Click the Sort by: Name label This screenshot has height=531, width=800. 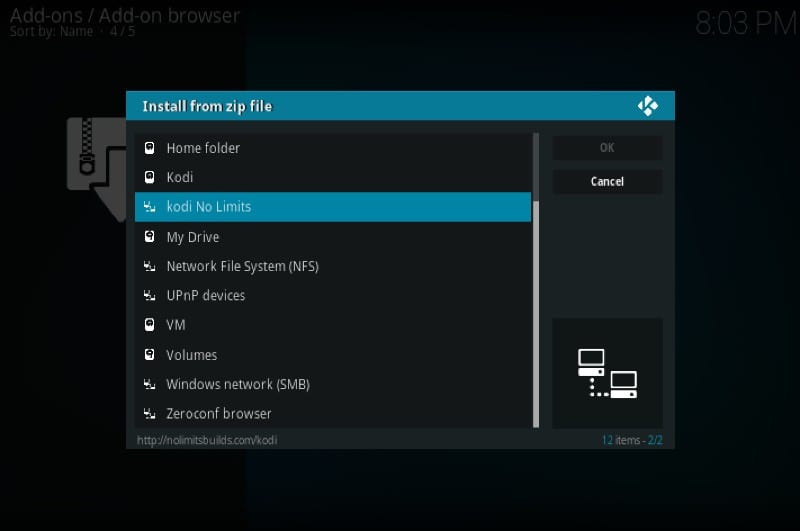(x=52, y=32)
